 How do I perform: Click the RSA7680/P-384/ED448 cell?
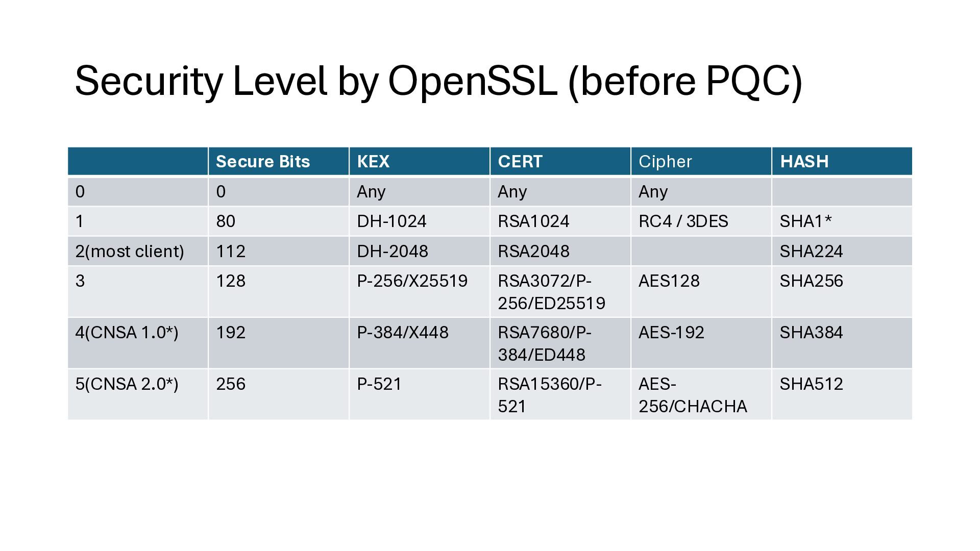pyautogui.click(x=544, y=343)
